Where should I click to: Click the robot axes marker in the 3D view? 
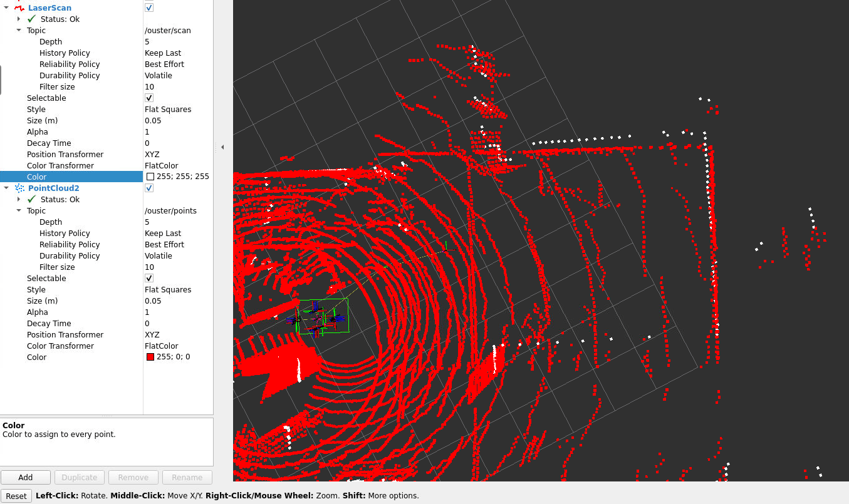(x=317, y=317)
